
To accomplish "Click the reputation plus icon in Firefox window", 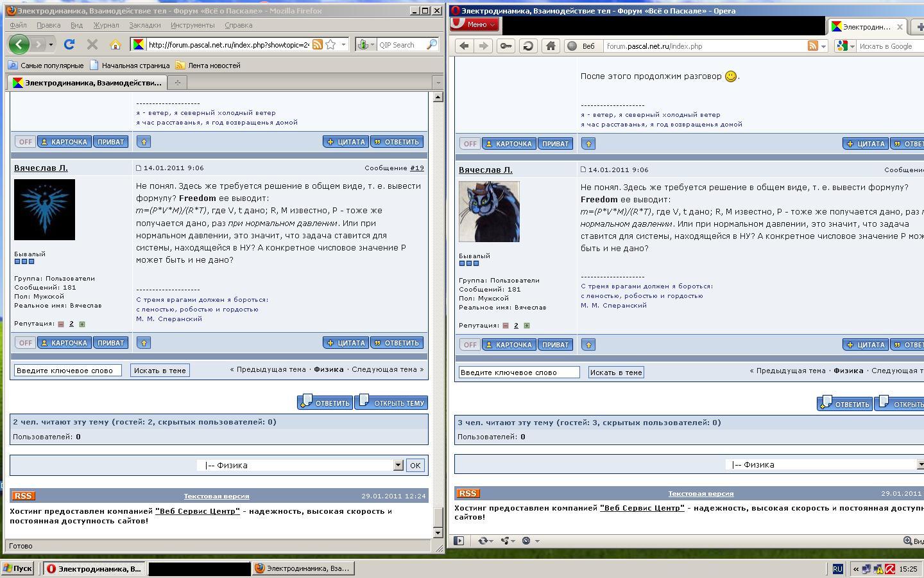I will (x=81, y=324).
